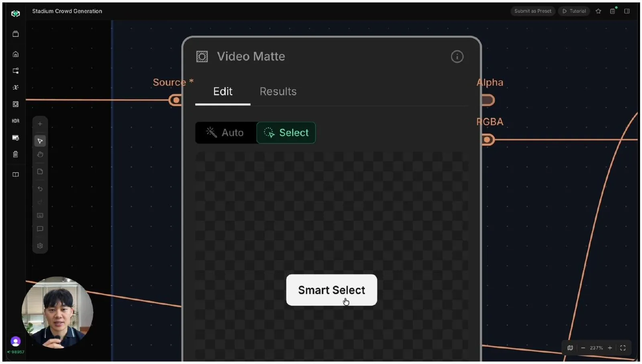Select the pointer tool in floating toolbar
The height and width of the screenshot is (364, 642).
tap(40, 141)
